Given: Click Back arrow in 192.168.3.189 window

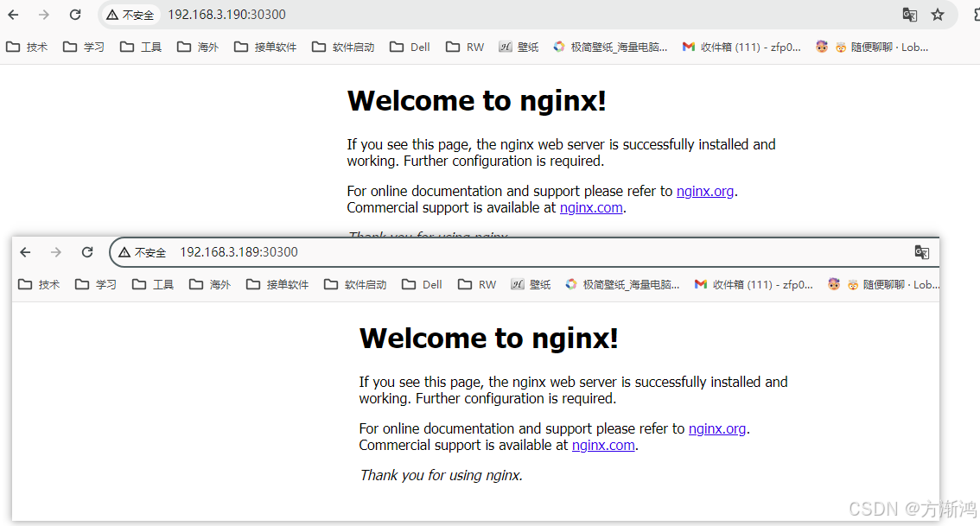Looking at the screenshot, I should (x=26, y=251).
